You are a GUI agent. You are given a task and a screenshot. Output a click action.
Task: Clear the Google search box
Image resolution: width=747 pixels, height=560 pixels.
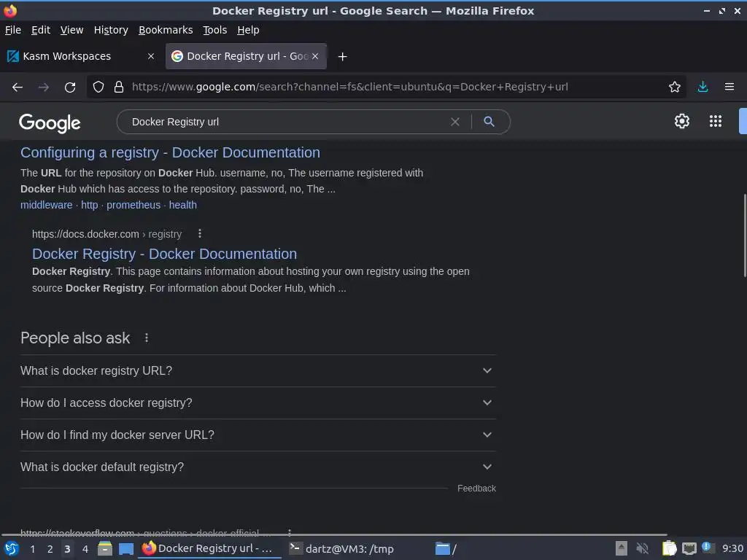[455, 122]
